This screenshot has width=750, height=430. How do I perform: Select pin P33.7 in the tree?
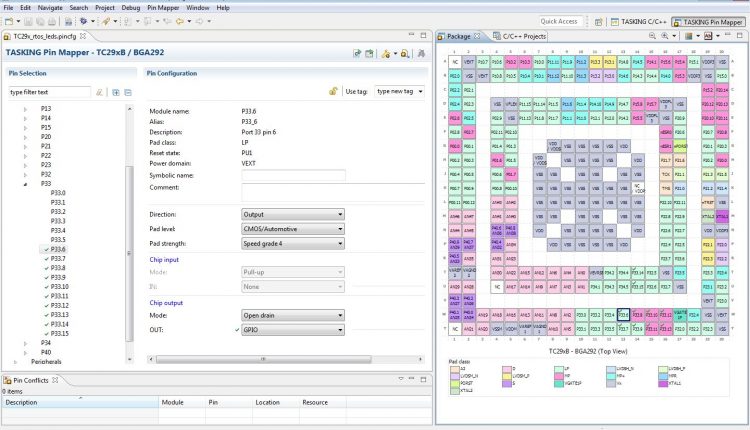pos(58,259)
